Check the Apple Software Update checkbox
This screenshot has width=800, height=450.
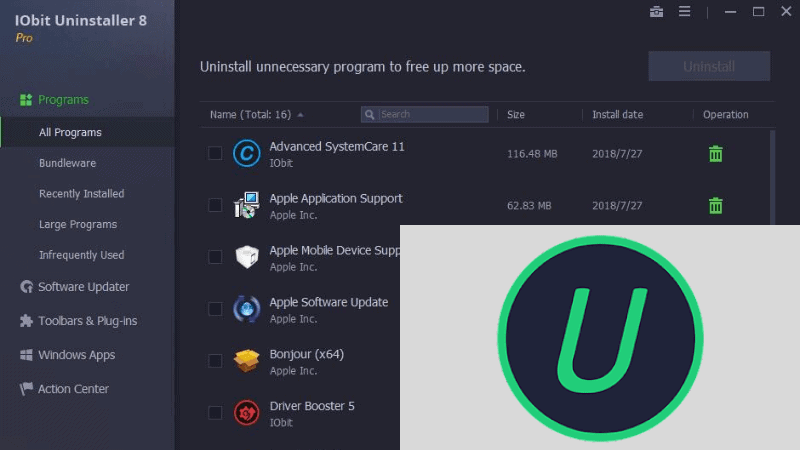(215, 309)
